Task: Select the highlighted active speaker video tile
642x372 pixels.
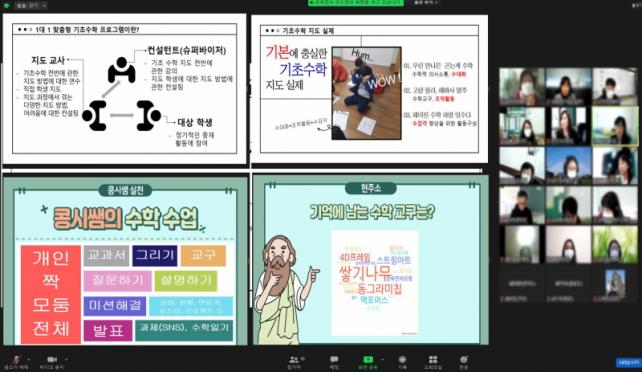Action: 615,126
